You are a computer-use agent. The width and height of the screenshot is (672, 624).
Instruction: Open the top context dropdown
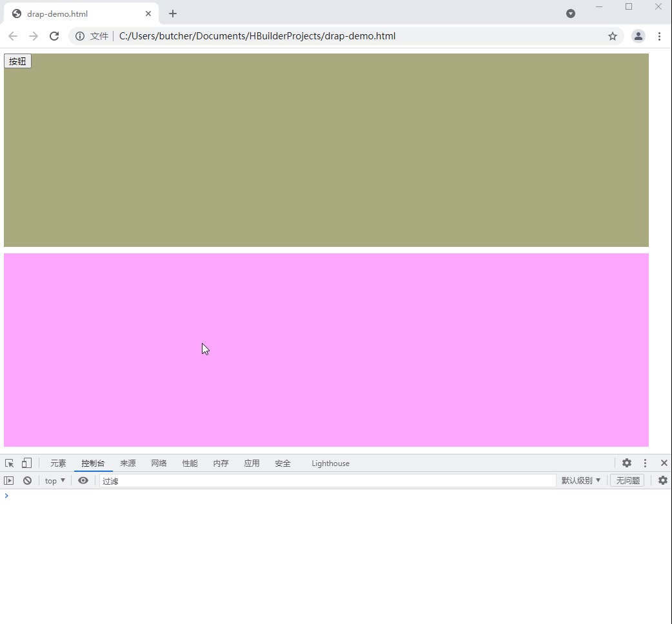(x=55, y=480)
